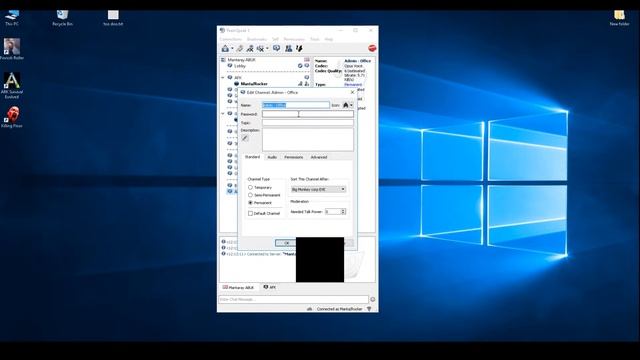Click the lightning bolt toolbar icon
This screenshot has height=360, width=640.
click(x=299, y=49)
